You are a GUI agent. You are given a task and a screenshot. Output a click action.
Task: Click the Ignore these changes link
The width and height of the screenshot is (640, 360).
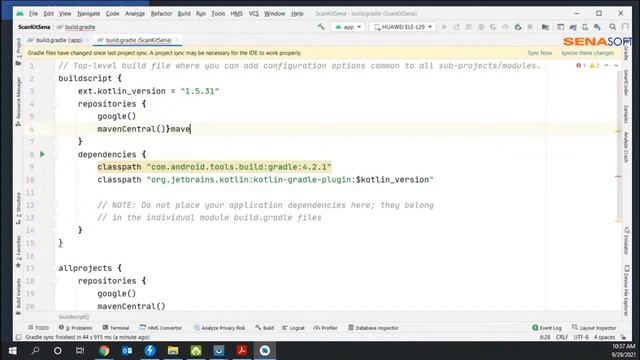(587, 53)
